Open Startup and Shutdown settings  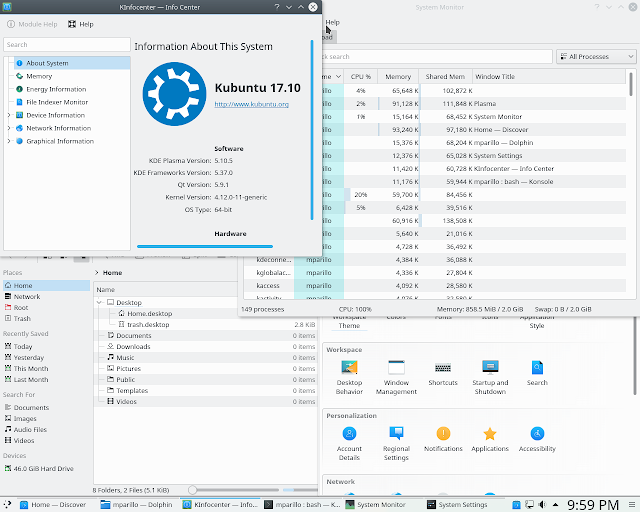click(490, 376)
